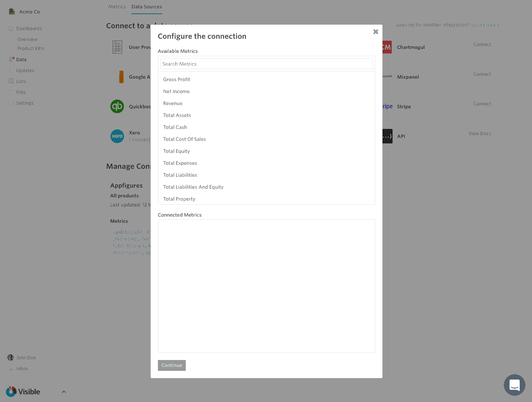Click the spreadsheet User Provided icon
Image resolution: width=532 pixels, height=402 pixels.
coord(117,47)
